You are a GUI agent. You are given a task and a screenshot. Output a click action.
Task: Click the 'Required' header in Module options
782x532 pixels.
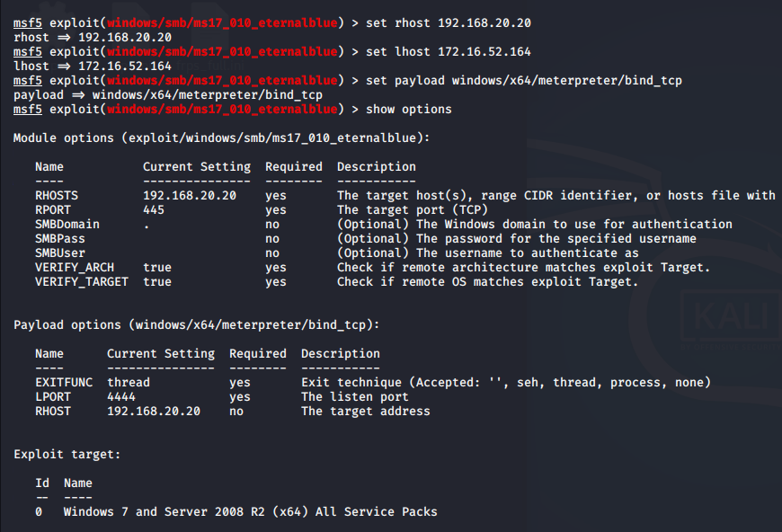[x=294, y=167]
